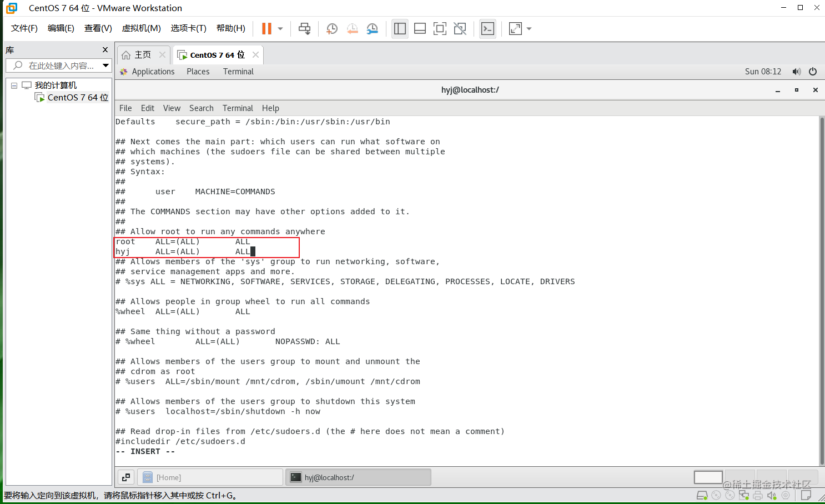Collapse the 我的计算机 tree node

point(14,85)
